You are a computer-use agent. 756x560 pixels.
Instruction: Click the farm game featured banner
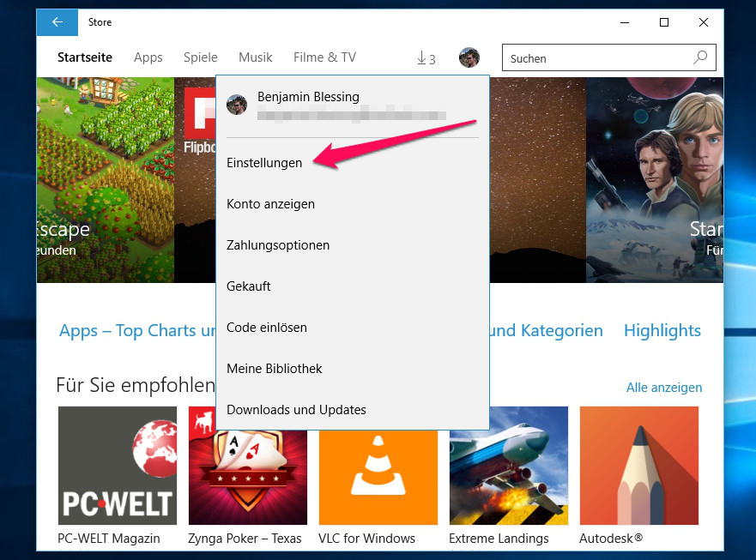click(106, 180)
